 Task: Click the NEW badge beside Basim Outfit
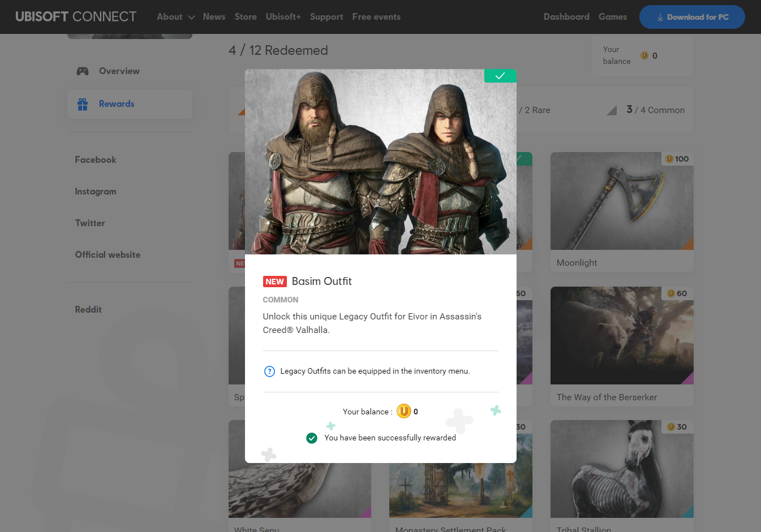pos(274,282)
